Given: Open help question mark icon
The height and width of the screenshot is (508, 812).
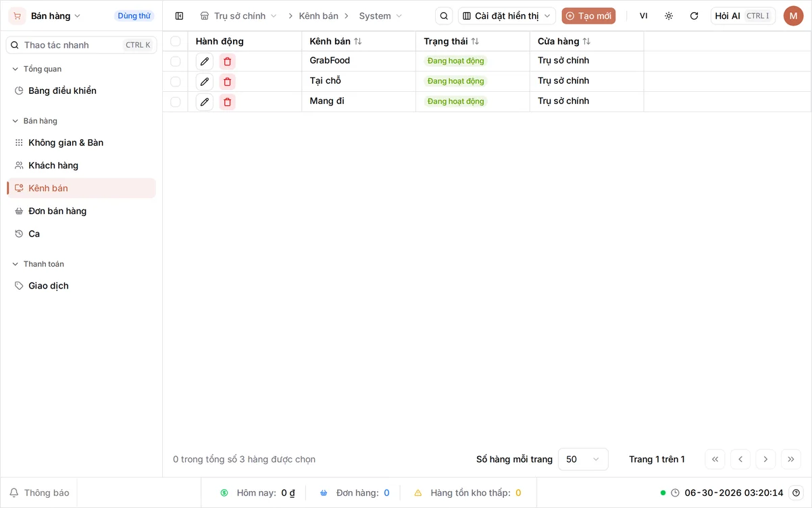Looking at the screenshot, I should (796, 492).
